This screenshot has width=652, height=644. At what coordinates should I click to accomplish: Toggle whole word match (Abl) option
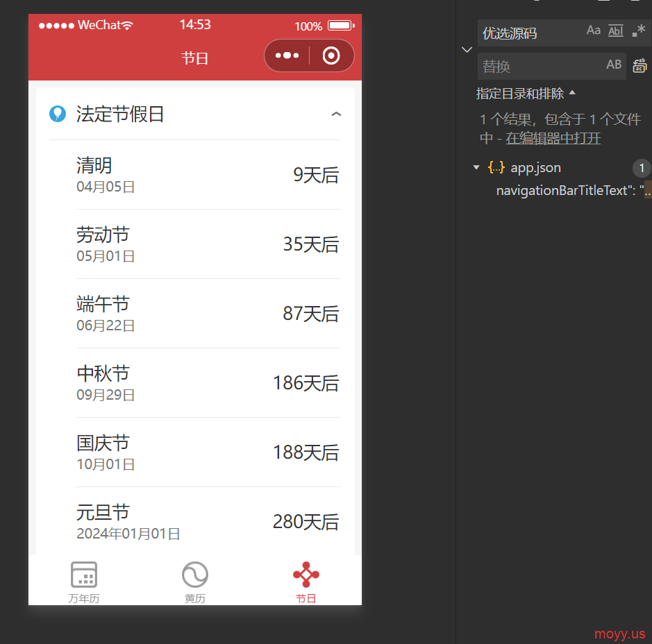coord(616,31)
